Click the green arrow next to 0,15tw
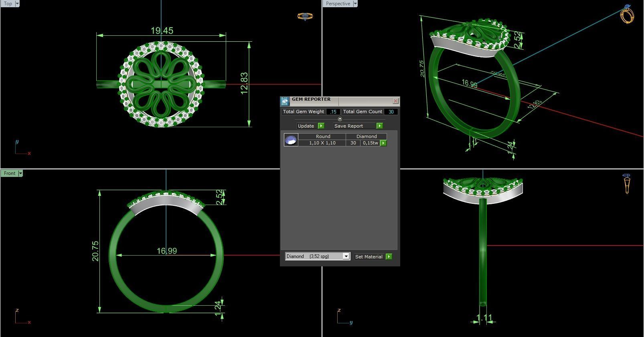644x337 pixels. (383, 143)
